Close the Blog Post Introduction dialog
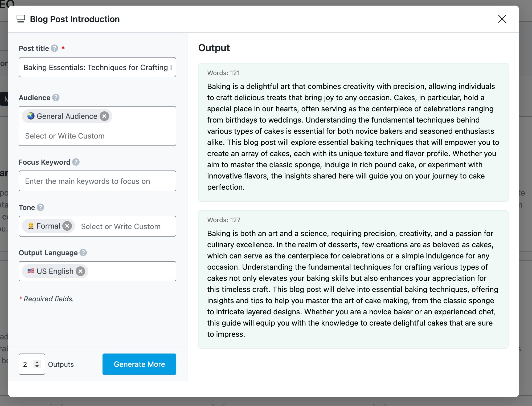 (x=502, y=19)
